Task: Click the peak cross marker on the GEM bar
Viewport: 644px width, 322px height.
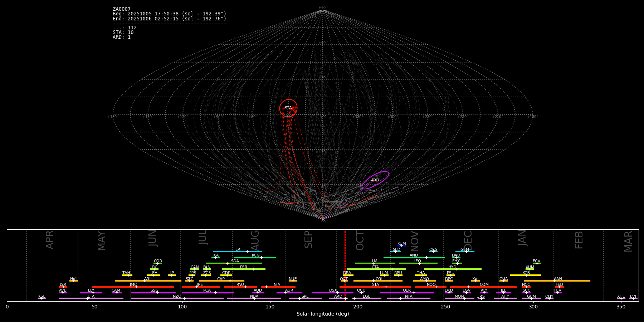Action: [466, 252]
